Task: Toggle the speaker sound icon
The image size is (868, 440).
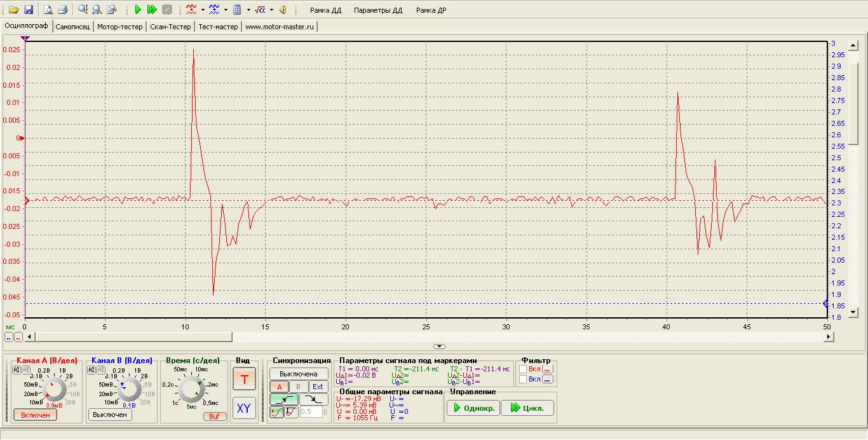Action: (283, 10)
